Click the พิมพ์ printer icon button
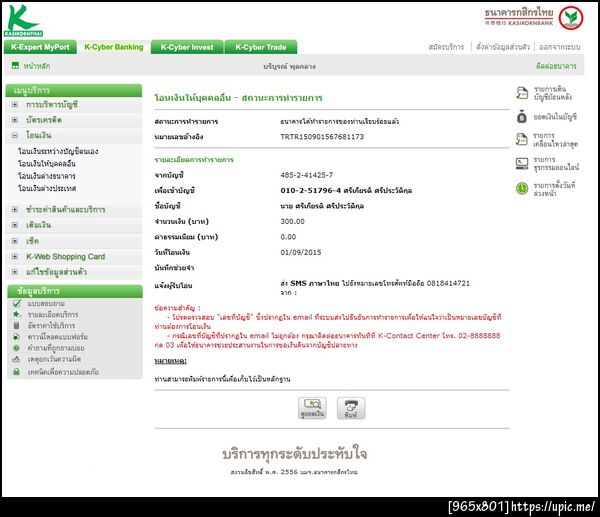Image resolution: width=600 pixels, height=517 pixels. coord(351,408)
